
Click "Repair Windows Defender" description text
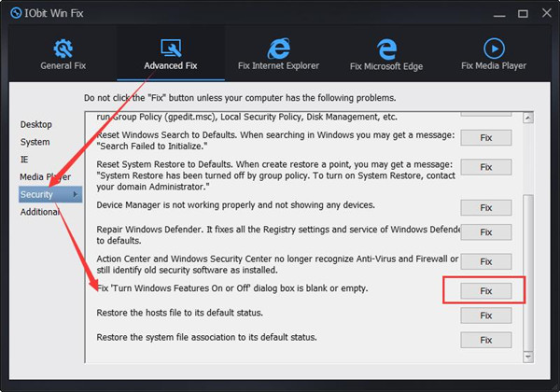(278, 235)
